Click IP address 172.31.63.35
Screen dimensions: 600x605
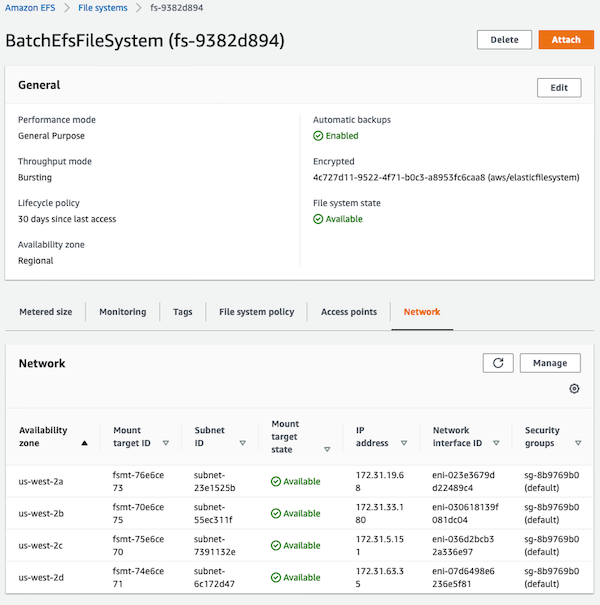click(x=380, y=578)
